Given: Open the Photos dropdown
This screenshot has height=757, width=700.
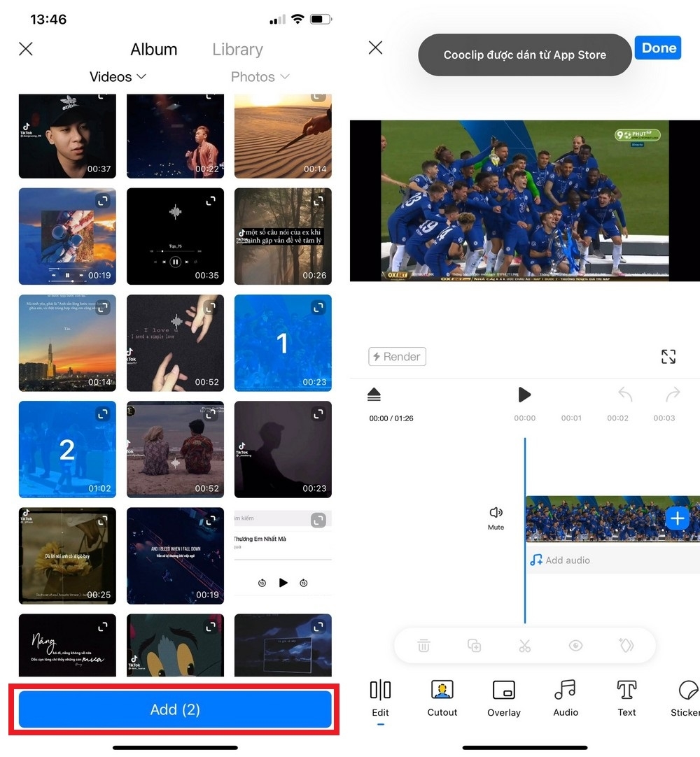Looking at the screenshot, I should click(260, 77).
